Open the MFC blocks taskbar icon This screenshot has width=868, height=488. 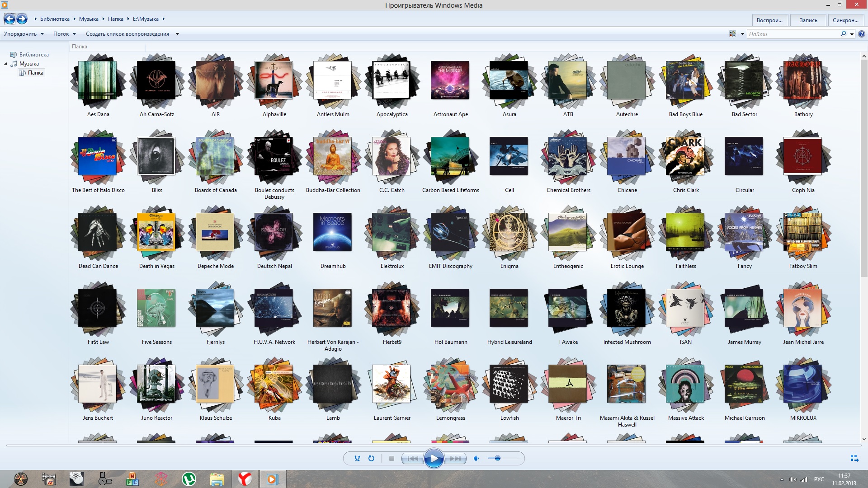132,479
